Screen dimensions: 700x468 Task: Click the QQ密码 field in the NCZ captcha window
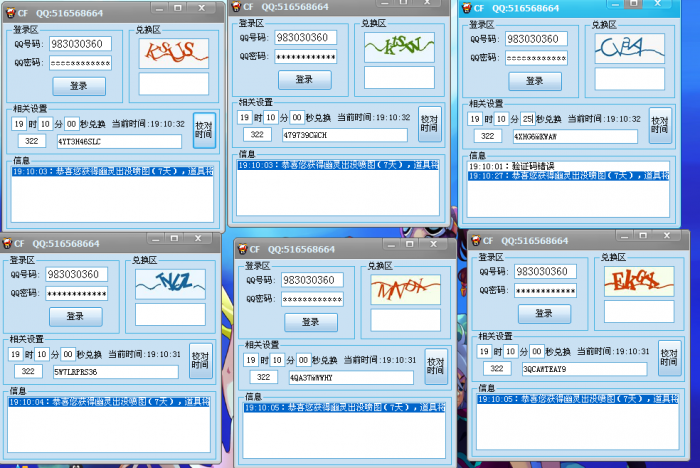[x=77, y=293]
